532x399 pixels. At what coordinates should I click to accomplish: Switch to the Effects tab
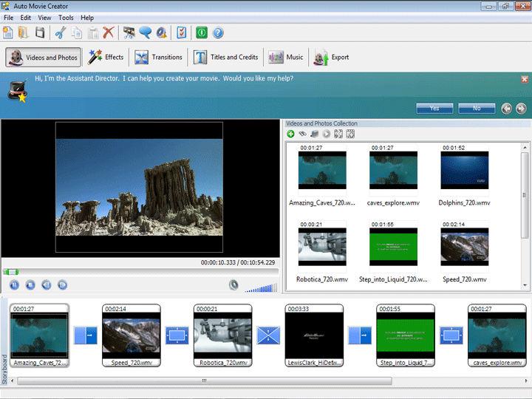click(x=106, y=57)
